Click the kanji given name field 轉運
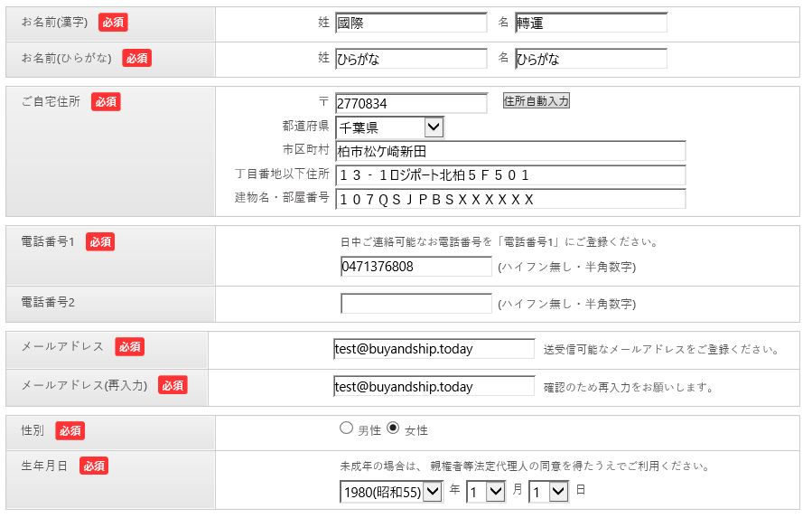This screenshot has height=518, width=812. pos(591,24)
